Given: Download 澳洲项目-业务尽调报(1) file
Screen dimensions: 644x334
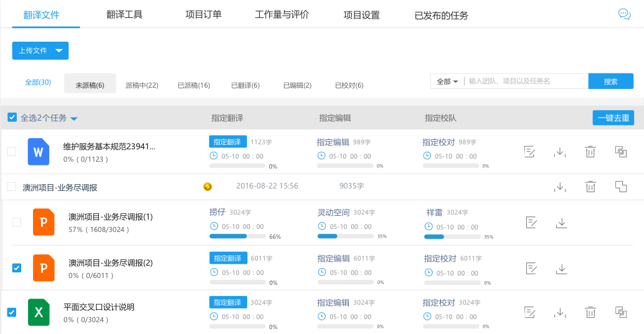Looking at the screenshot, I should click(561, 223).
